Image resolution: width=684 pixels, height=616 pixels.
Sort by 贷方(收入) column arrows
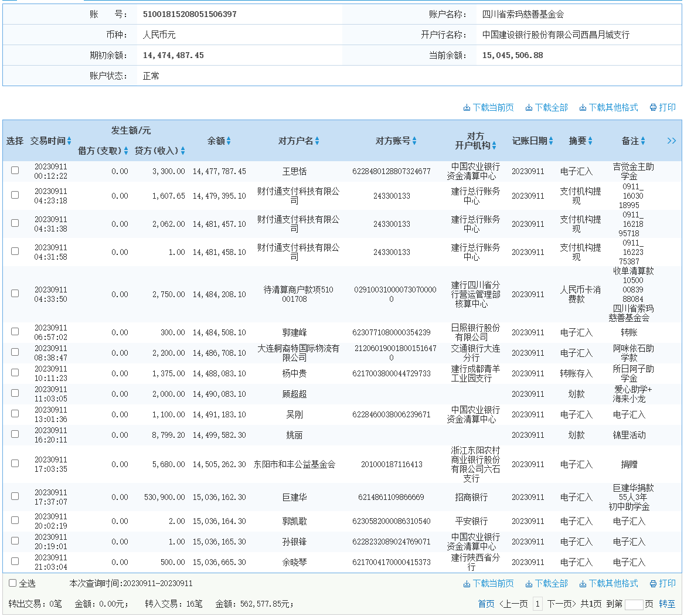click(183, 151)
